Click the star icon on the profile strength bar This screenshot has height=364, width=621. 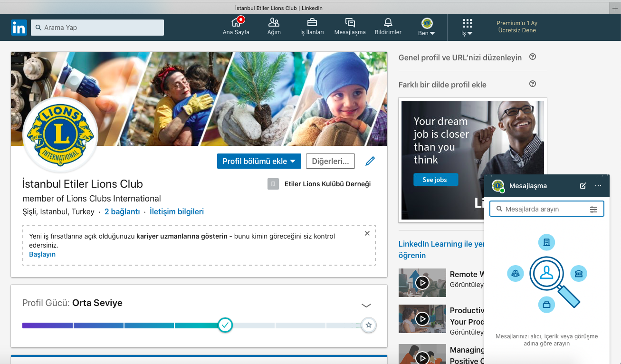pyautogui.click(x=368, y=325)
